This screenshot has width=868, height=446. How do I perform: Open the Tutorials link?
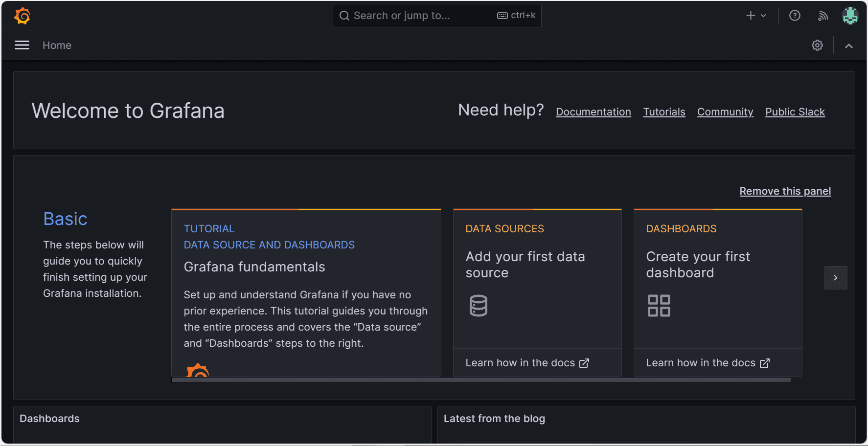pos(664,112)
